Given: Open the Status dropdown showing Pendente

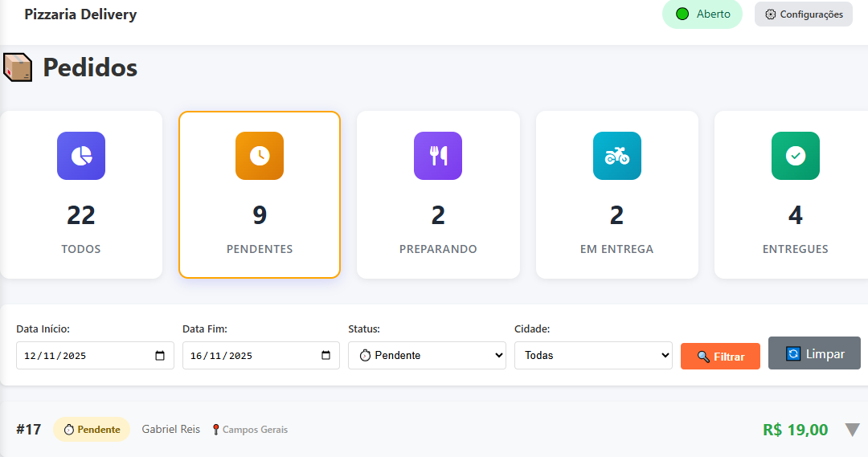Looking at the screenshot, I should pyautogui.click(x=427, y=356).
